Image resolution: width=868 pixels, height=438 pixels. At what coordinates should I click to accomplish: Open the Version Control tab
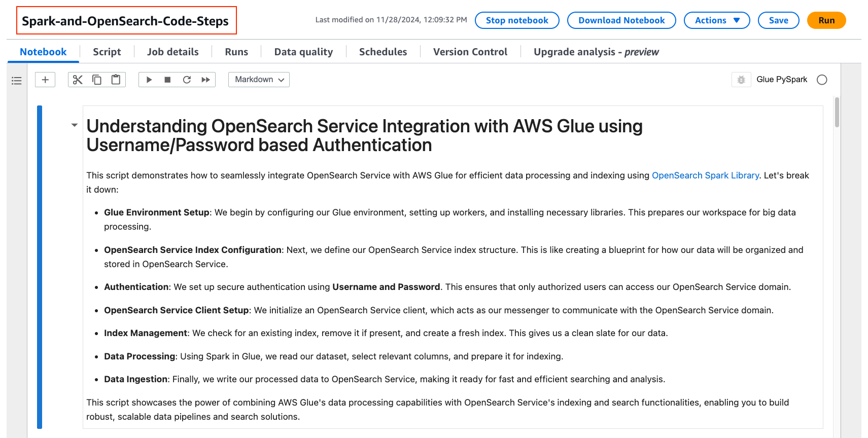coord(470,52)
